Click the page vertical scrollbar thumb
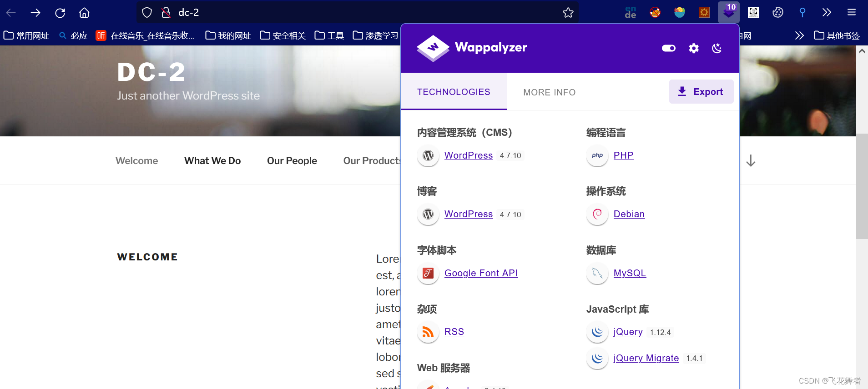This screenshot has height=389, width=868. click(862, 186)
